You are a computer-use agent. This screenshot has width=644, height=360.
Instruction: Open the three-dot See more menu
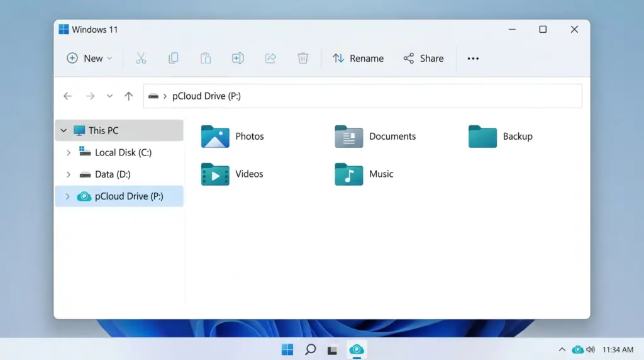point(473,59)
